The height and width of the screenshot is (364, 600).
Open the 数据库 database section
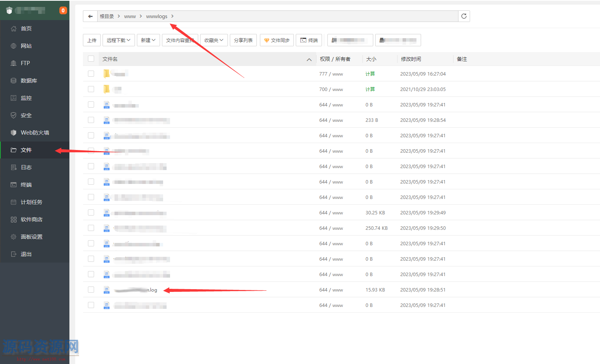click(29, 81)
